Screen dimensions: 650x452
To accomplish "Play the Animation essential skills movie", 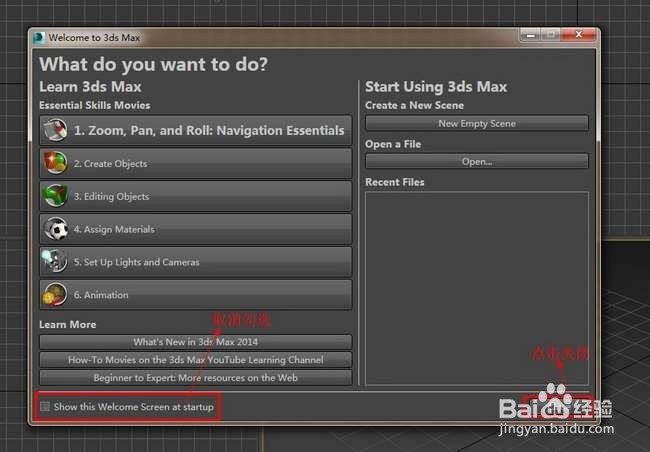I will coord(196,294).
